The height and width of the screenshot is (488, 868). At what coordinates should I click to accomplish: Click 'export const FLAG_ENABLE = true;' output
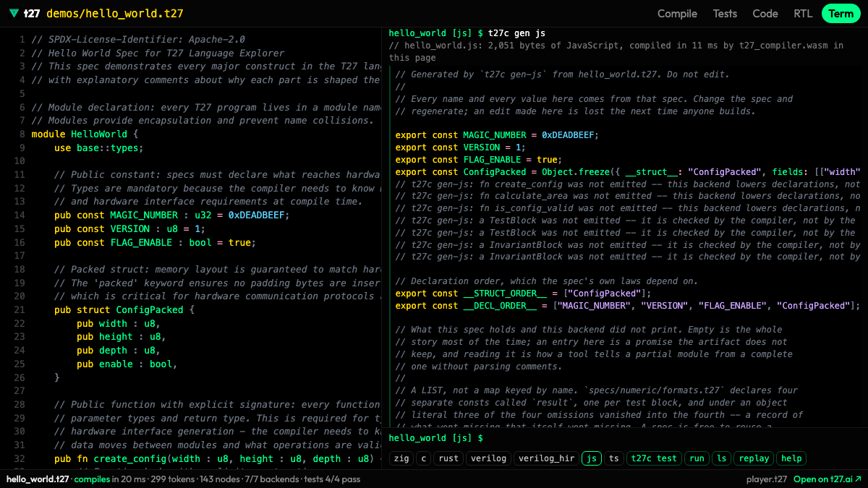[477, 160]
